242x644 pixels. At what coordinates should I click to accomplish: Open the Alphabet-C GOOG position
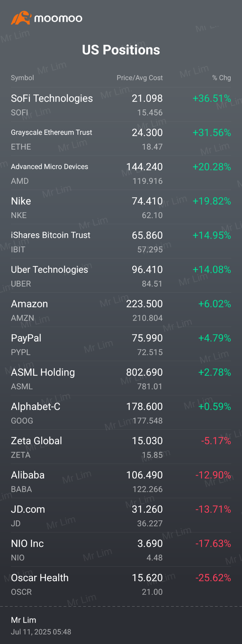(121, 413)
